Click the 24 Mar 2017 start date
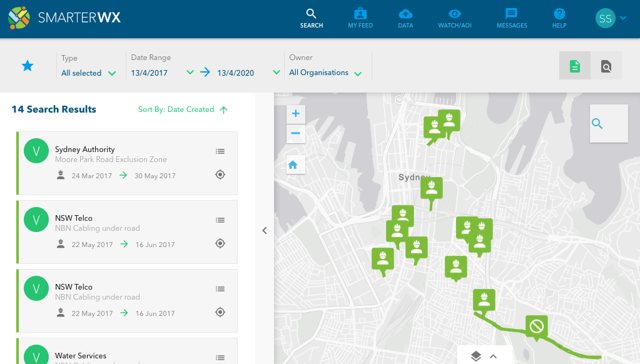Viewport: 640px width, 364px height. [x=92, y=176]
